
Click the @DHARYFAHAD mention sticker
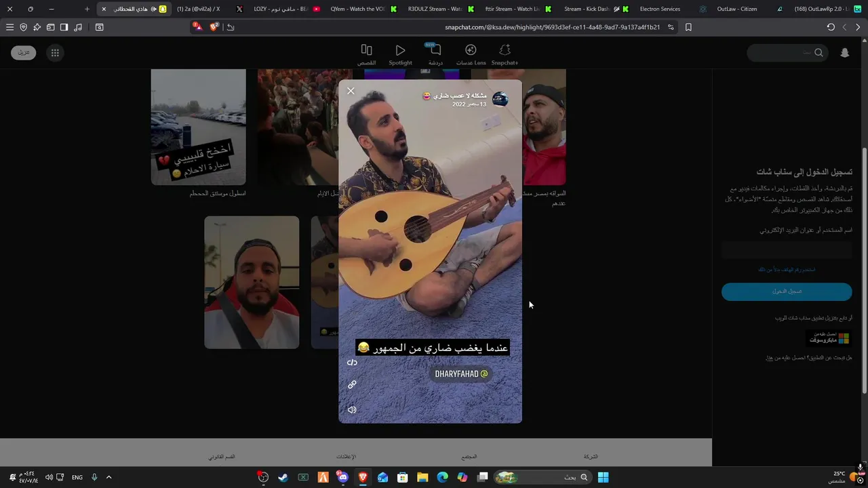coord(461,373)
